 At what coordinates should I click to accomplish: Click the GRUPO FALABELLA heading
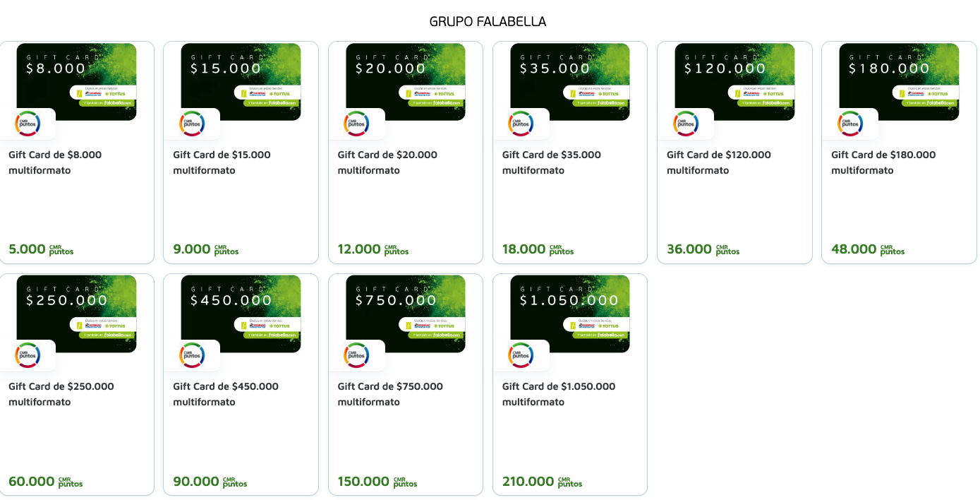[x=488, y=22]
